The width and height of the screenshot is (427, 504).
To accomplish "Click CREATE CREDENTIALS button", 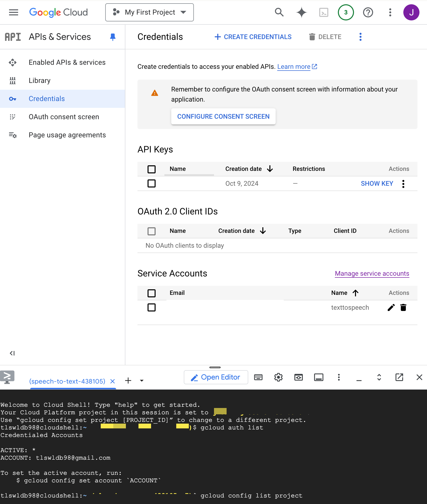I will (253, 37).
